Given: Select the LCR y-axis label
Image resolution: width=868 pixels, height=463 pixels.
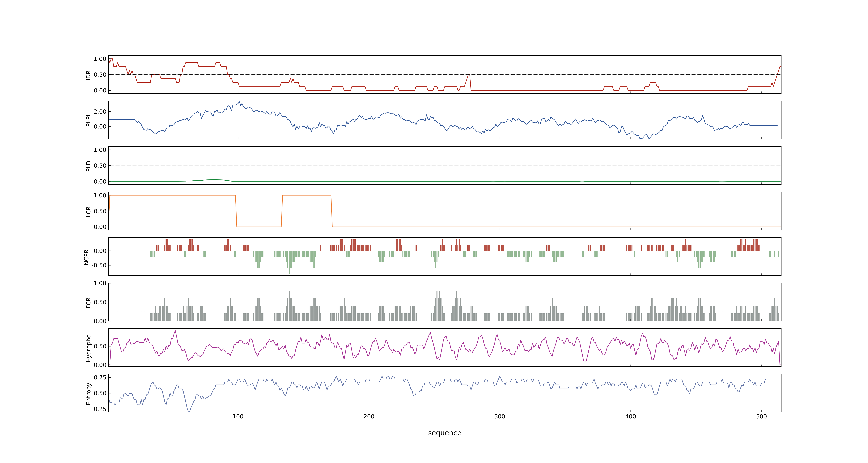Looking at the screenshot, I should 88,211.
